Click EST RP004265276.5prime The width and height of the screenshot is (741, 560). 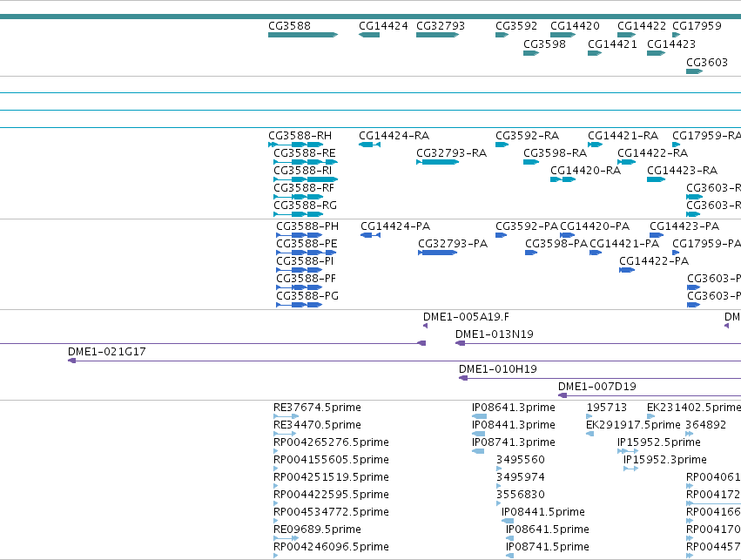coord(331,442)
